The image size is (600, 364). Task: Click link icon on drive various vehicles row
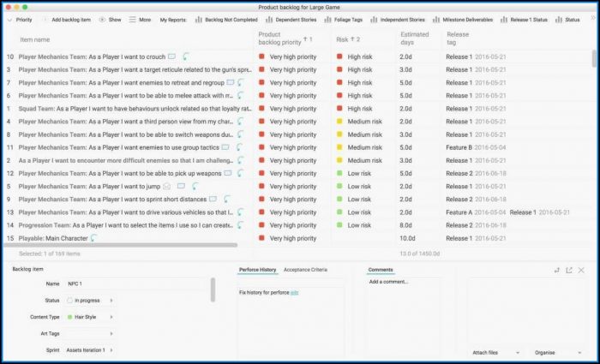[241, 212]
